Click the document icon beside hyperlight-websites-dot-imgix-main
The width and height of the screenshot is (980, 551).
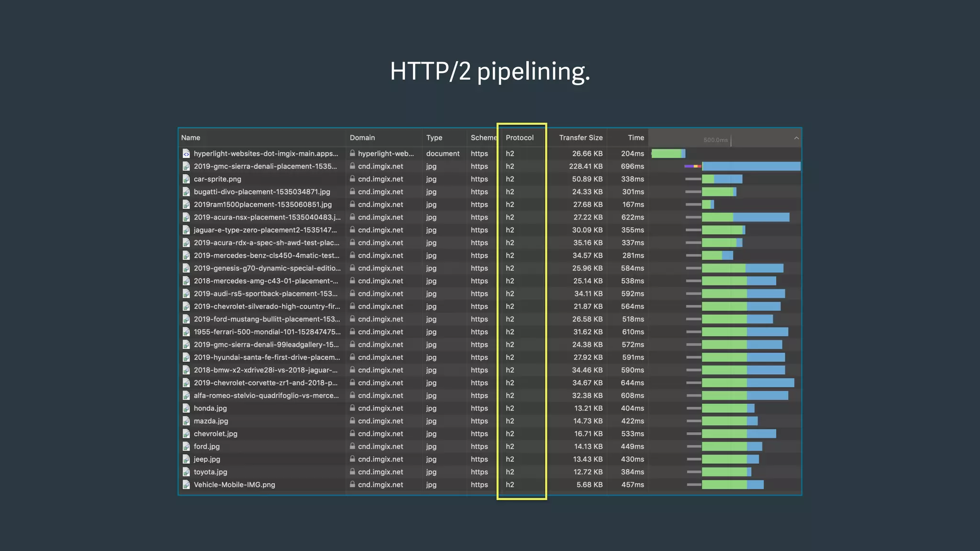coord(186,154)
